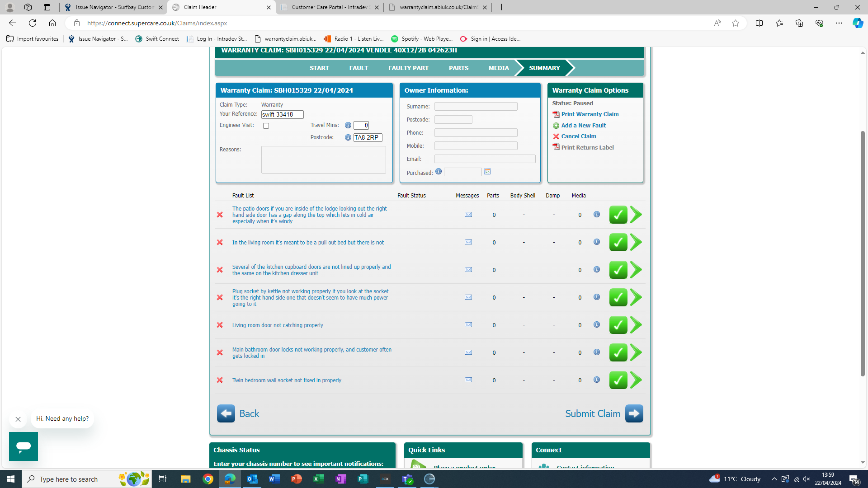Image resolution: width=868 pixels, height=488 pixels.
Task: Switch to the MEDIA step tab
Action: (498, 68)
